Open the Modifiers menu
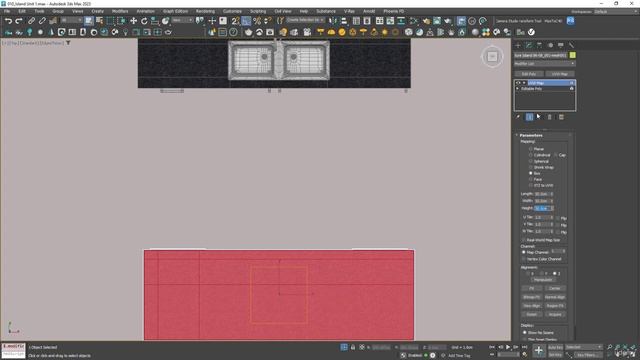 (x=120, y=11)
